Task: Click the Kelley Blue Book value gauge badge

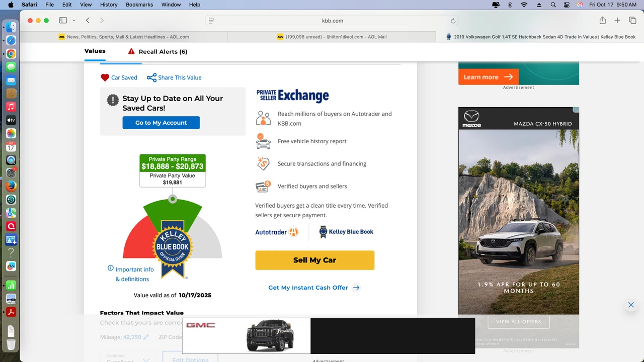Action: [173, 249]
